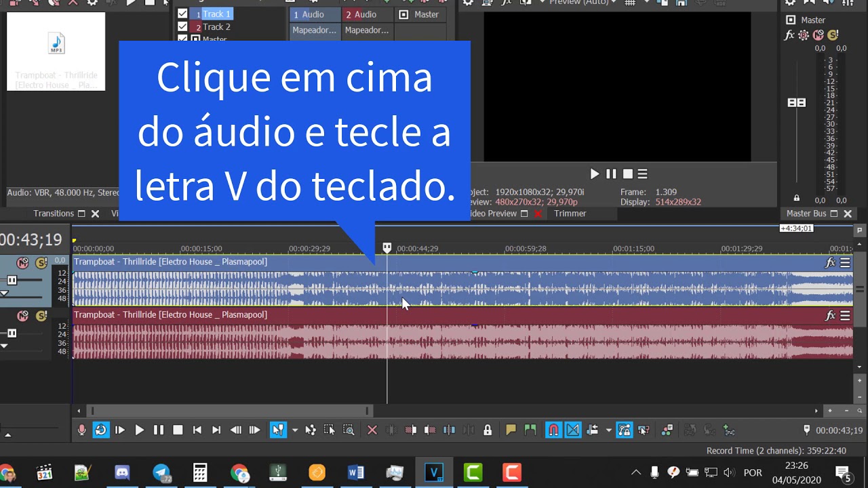Toggle Lock Envelopes to Events
Viewport: 868px width, 488px height.
pyautogui.click(x=625, y=430)
